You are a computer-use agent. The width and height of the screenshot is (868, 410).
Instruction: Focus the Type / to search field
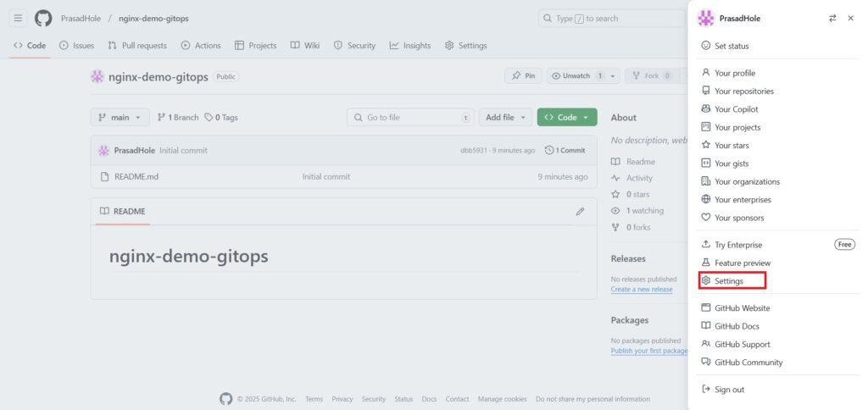click(612, 19)
